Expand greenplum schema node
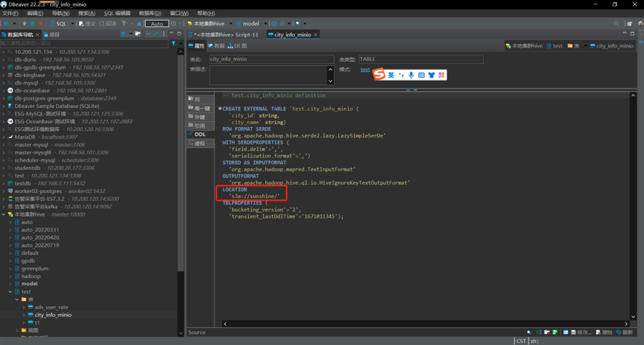 (x=10, y=269)
